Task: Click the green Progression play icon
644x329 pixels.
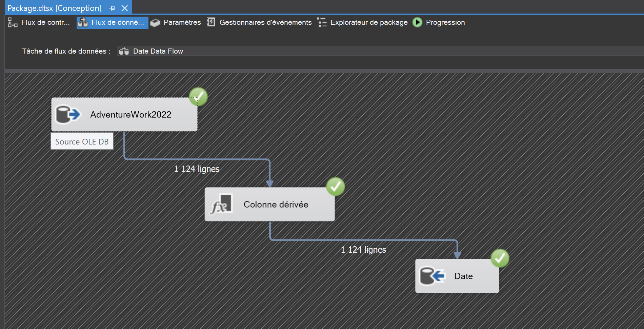Action: tap(417, 22)
